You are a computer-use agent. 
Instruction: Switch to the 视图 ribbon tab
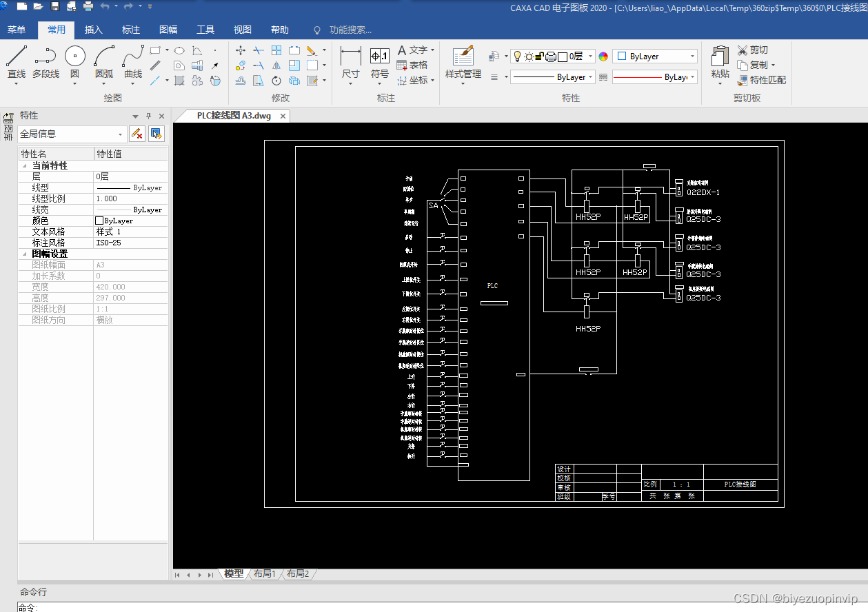243,30
